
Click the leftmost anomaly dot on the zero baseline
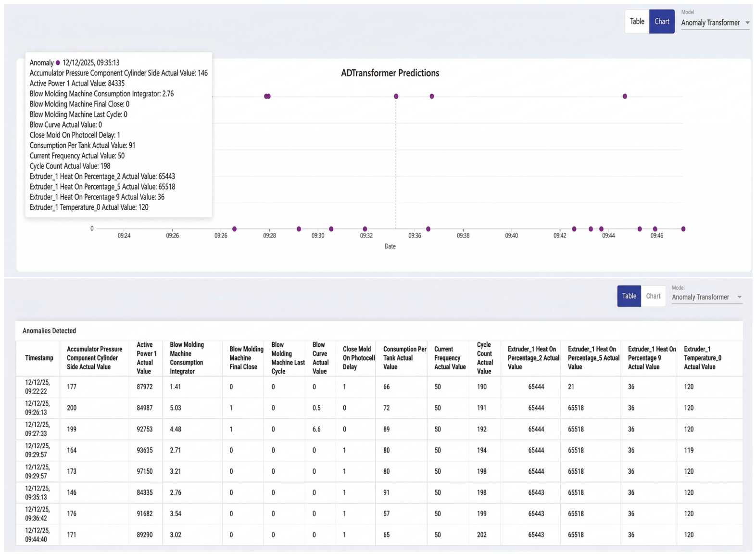pyautogui.click(x=235, y=229)
